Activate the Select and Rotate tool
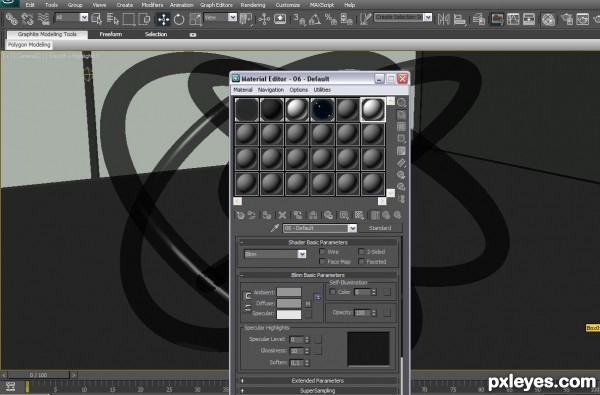Viewport: 600px width, 395px height. pyautogui.click(x=179, y=19)
